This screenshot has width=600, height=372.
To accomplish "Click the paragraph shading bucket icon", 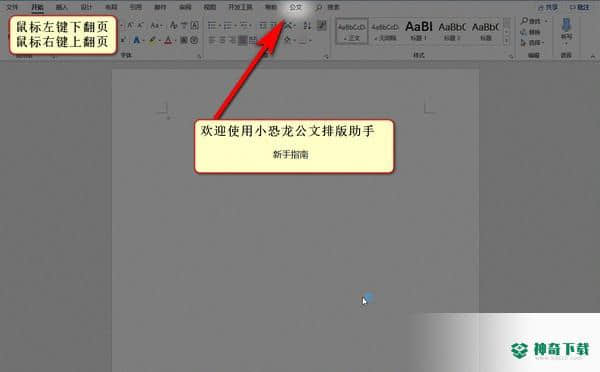I will (x=288, y=40).
